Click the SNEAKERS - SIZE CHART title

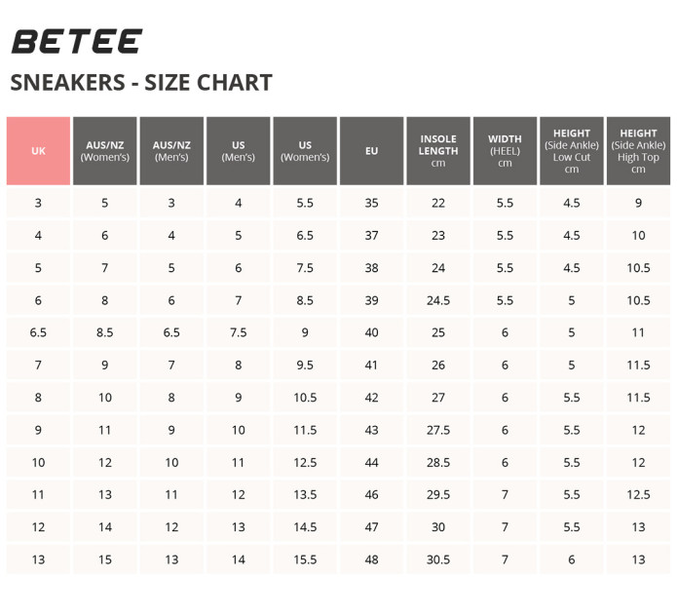tap(141, 83)
